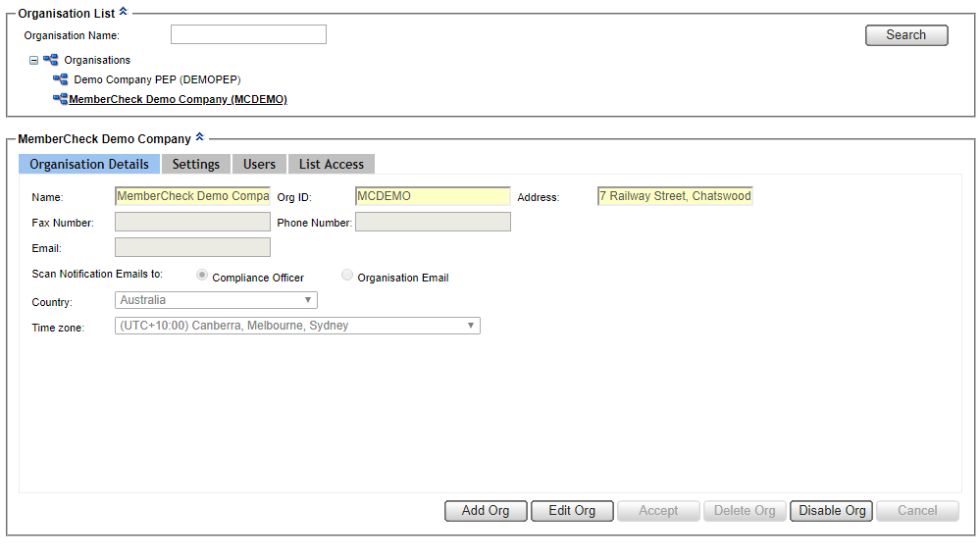The image size is (980, 560).
Task: Click the Demo Company PEP tree icon
Action: pyautogui.click(x=61, y=79)
